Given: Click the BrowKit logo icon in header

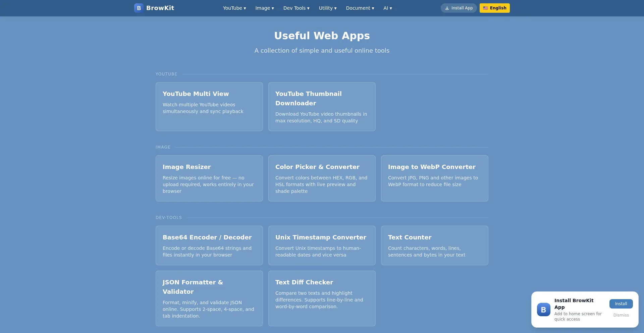Looking at the screenshot, I should pyautogui.click(x=139, y=8).
